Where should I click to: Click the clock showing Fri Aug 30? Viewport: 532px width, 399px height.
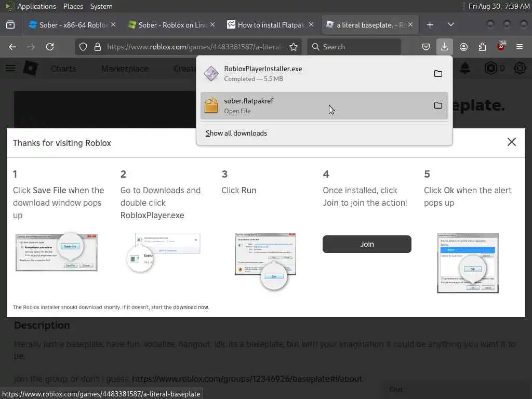pos(499,6)
